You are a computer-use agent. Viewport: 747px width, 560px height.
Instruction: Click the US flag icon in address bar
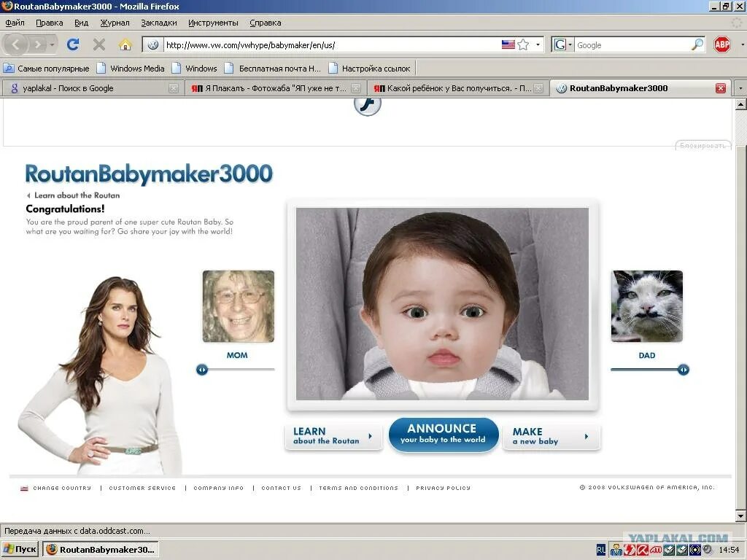pyautogui.click(x=508, y=44)
